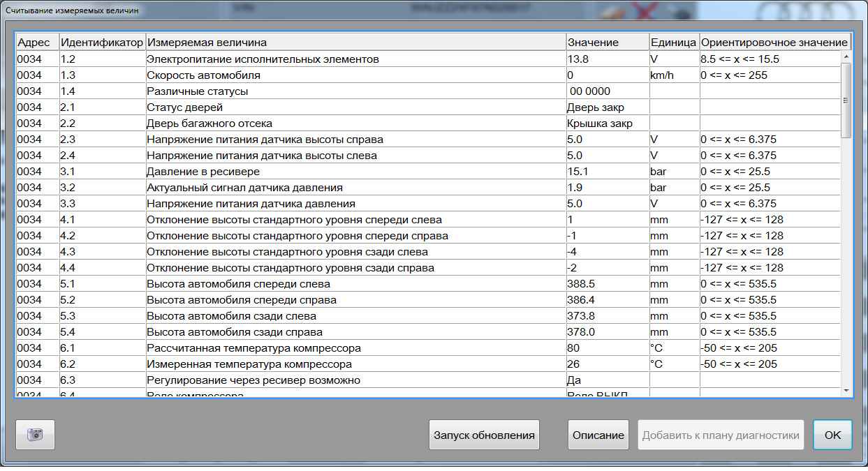Select the Различные статусы row
Viewport: 868px width, 471px height.
(427, 91)
